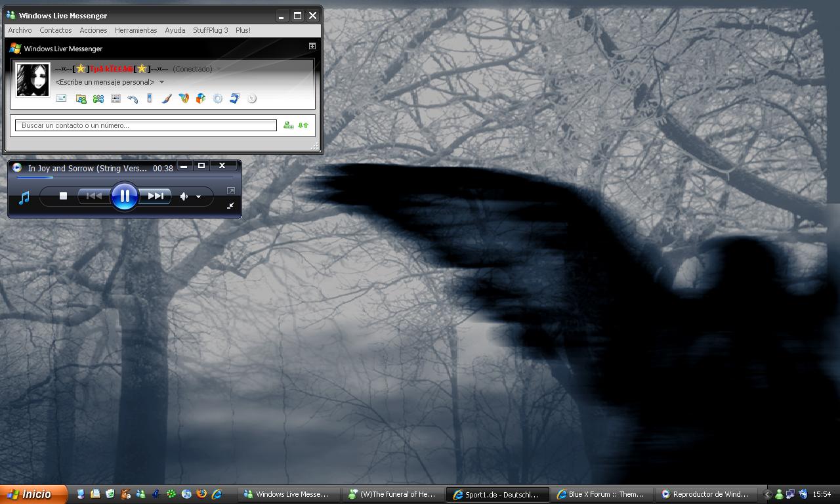The width and height of the screenshot is (840, 504).
Task: Open the personal message dropdown arrow
Action: click(161, 82)
